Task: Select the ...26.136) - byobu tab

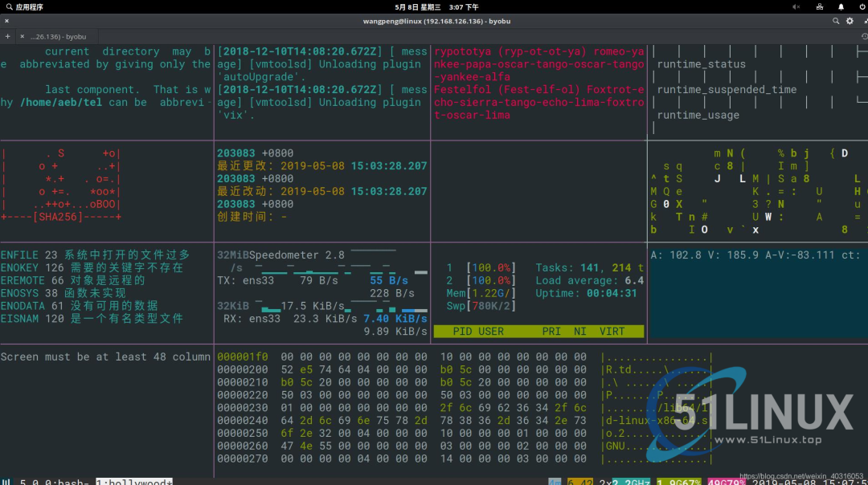Action: pyautogui.click(x=58, y=36)
